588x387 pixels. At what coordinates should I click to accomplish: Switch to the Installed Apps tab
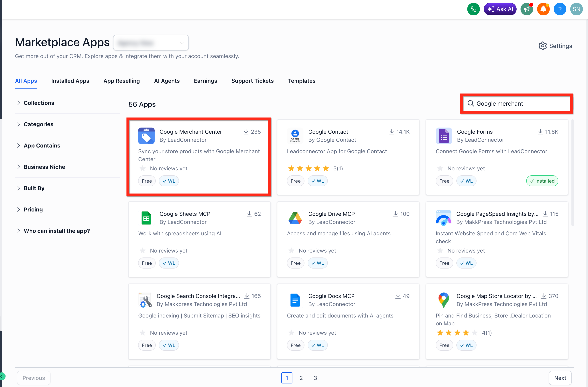pos(70,81)
